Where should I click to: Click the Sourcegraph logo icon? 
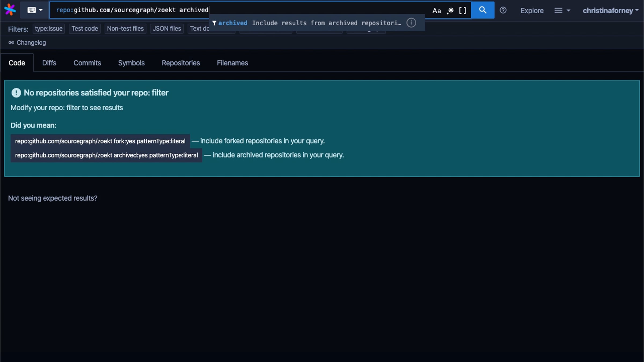point(10,10)
